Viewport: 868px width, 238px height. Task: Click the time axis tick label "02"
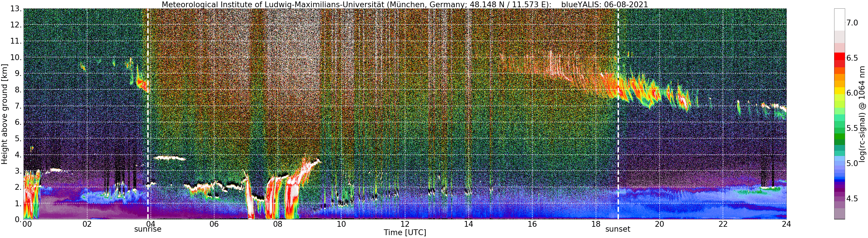point(87,224)
